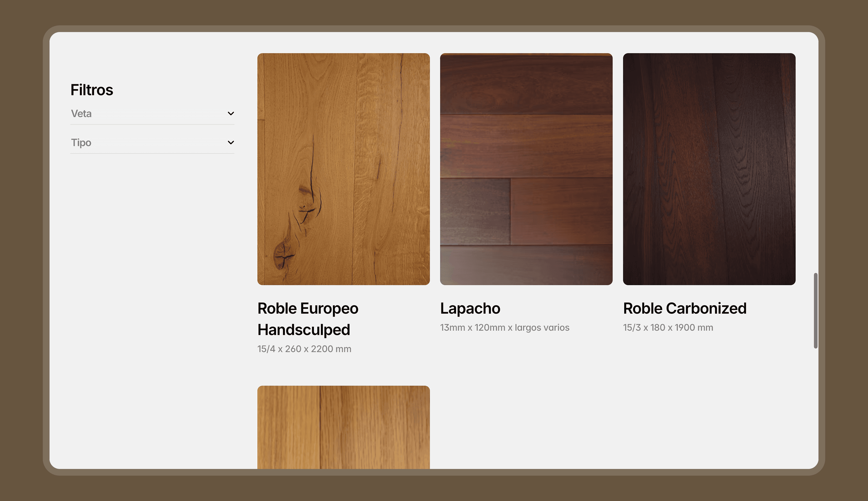
Task: Click the partially visible bottom product image
Action: 343,427
